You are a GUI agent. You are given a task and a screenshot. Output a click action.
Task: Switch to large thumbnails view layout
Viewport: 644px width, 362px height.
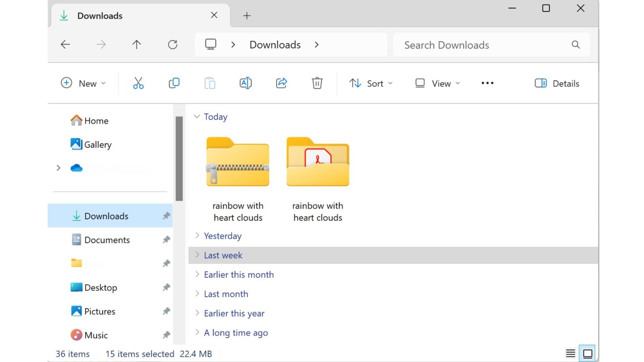[x=588, y=353]
